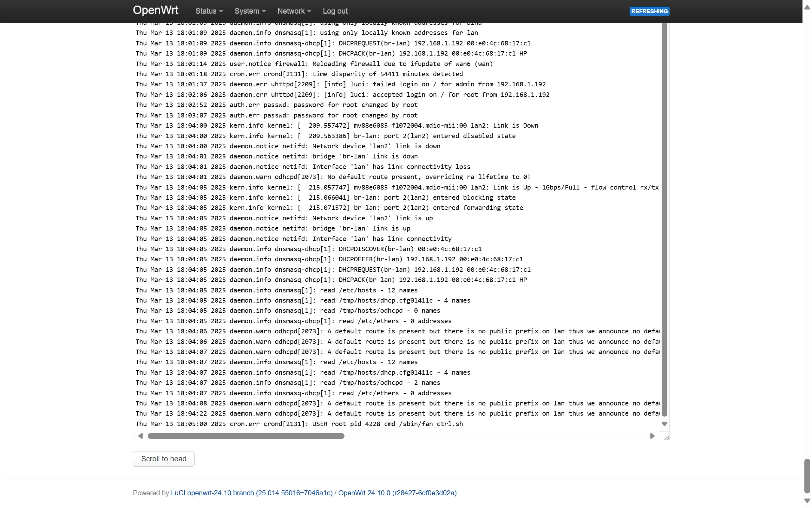The height and width of the screenshot is (508, 812).
Task: Open the OpenWrt 24.10.0 version link
Action: click(x=397, y=492)
